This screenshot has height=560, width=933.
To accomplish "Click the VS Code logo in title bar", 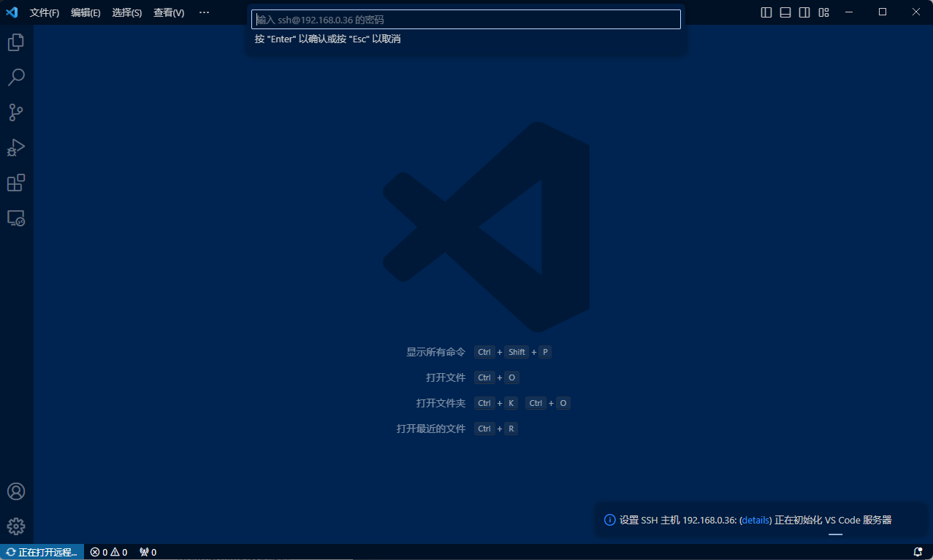I will [12, 12].
